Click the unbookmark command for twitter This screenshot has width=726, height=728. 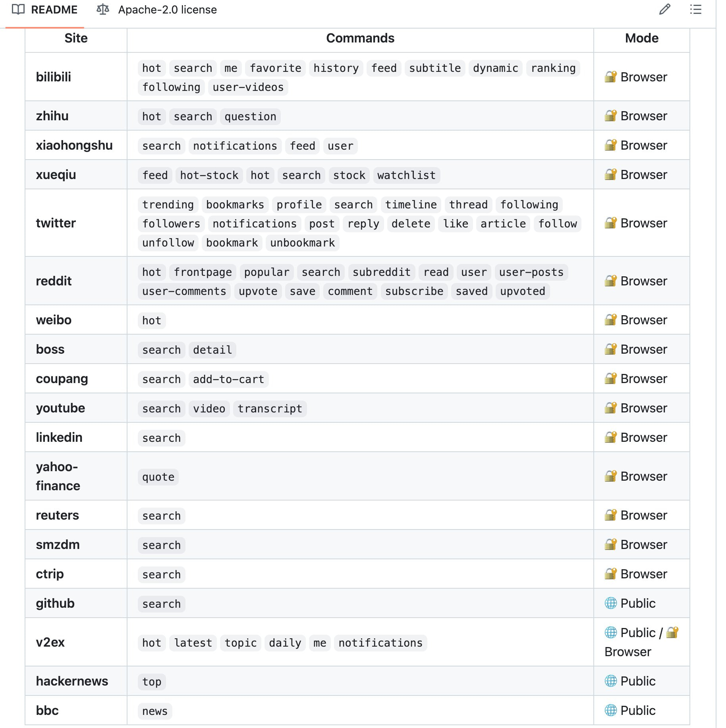coord(303,243)
